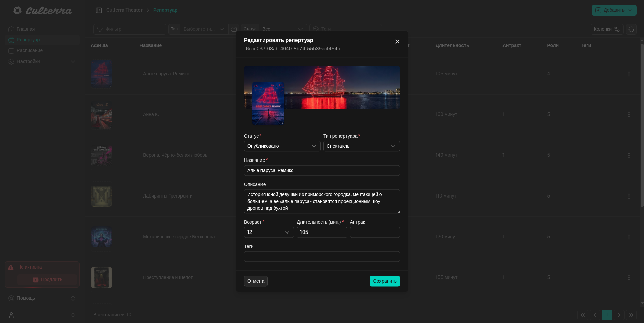The image size is (644, 323).
Task: Close the edit repertoire dialog
Action: (397, 42)
